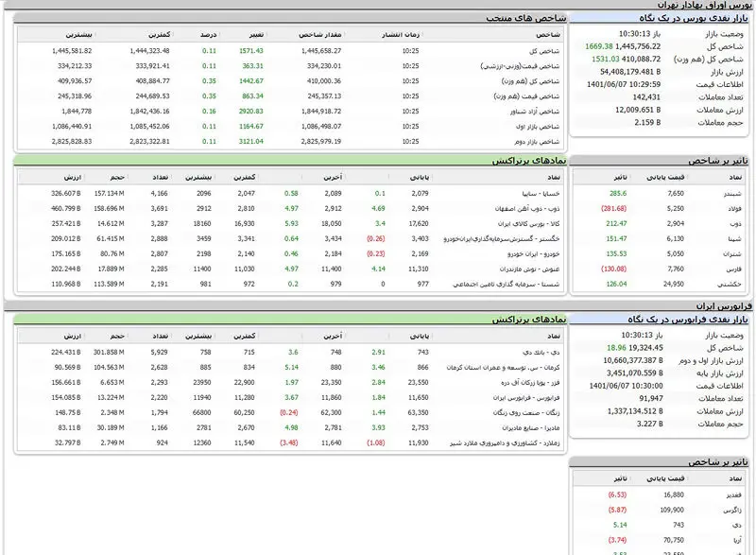756x555 pixels.
Task: Open the symbol 'زنگان - صنعت روی زنگان'
Action: (526, 413)
